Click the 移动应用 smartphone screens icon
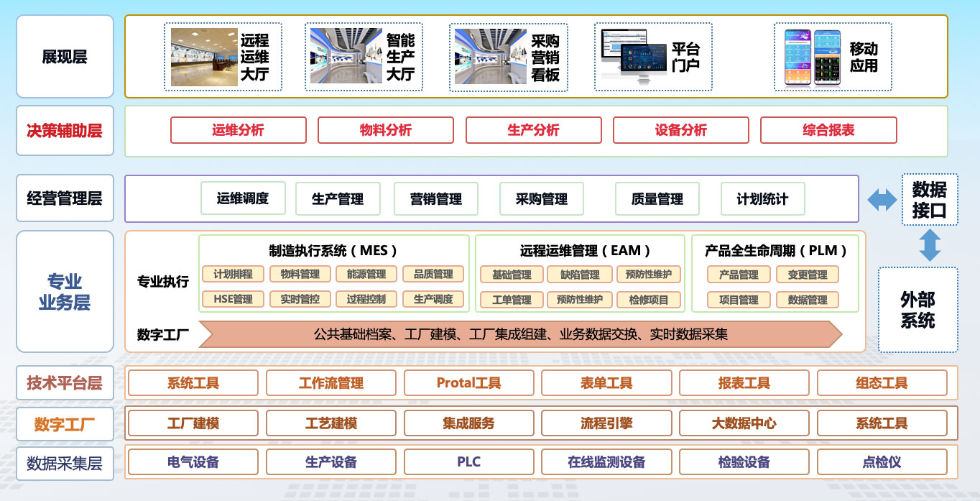Image resolution: width=980 pixels, height=501 pixels. pos(812,57)
